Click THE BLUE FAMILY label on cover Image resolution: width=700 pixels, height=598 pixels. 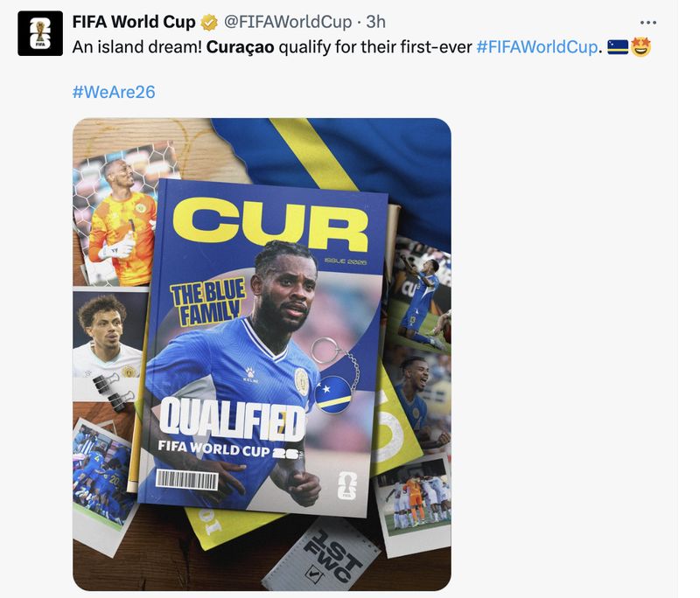[x=208, y=302]
